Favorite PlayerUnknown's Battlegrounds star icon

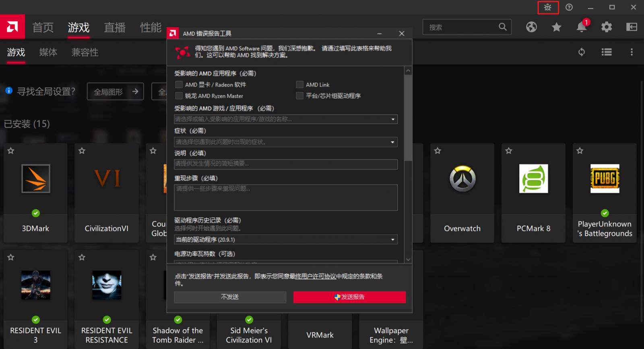pos(580,151)
